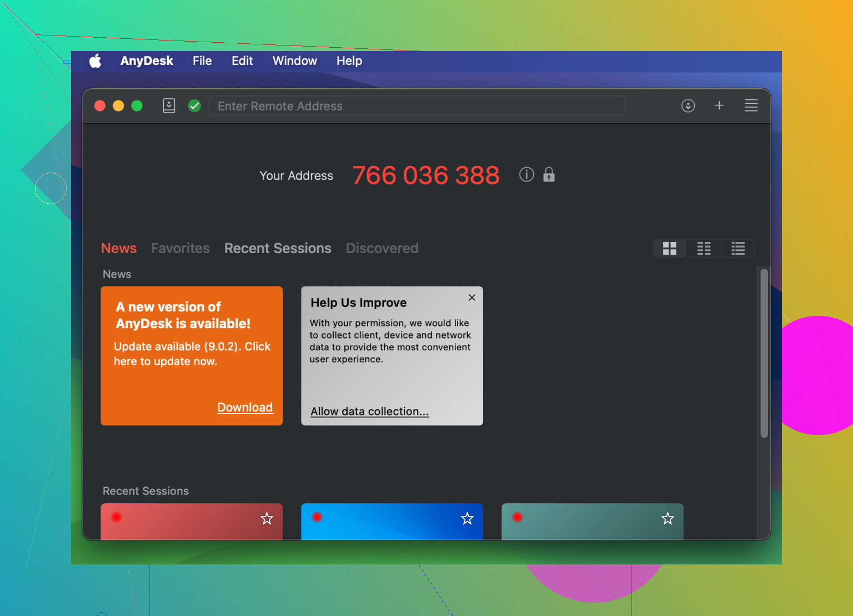Click the Recent Sessions section heading
Screen dimensions: 853x616
(x=145, y=491)
